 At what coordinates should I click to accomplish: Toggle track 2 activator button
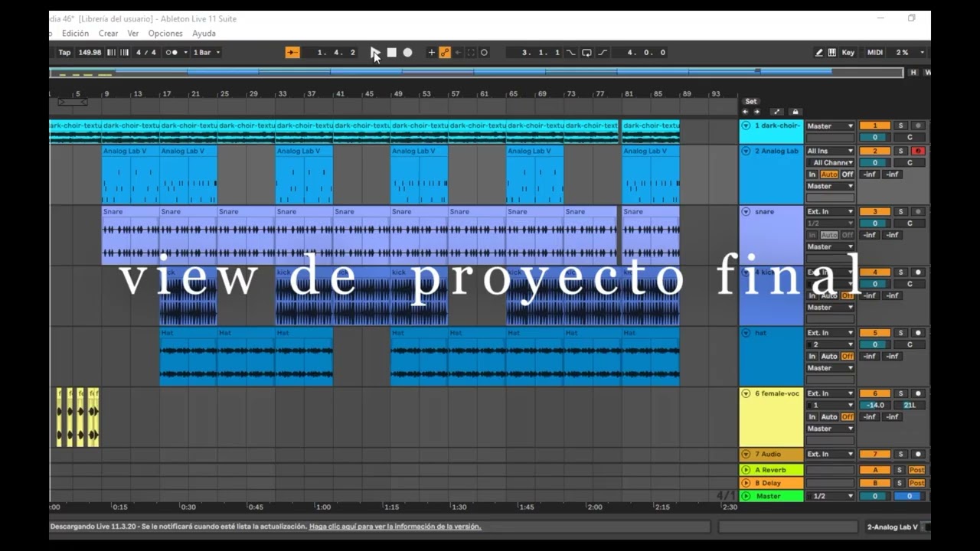click(x=874, y=151)
